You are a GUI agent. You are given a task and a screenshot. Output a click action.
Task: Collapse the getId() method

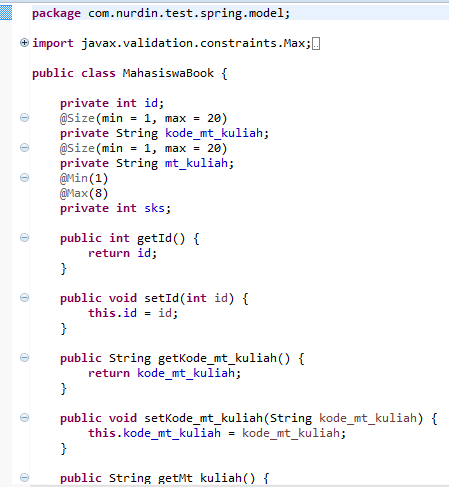click(24, 238)
